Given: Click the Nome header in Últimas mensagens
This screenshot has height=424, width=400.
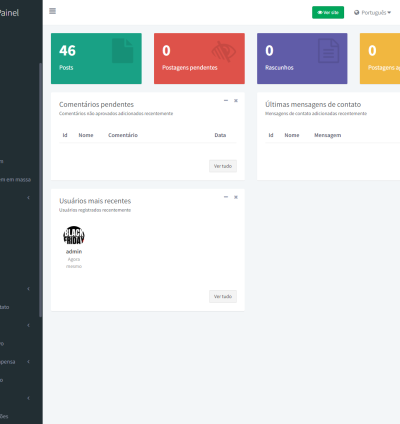Looking at the screenshot, I should pos(292,135).
